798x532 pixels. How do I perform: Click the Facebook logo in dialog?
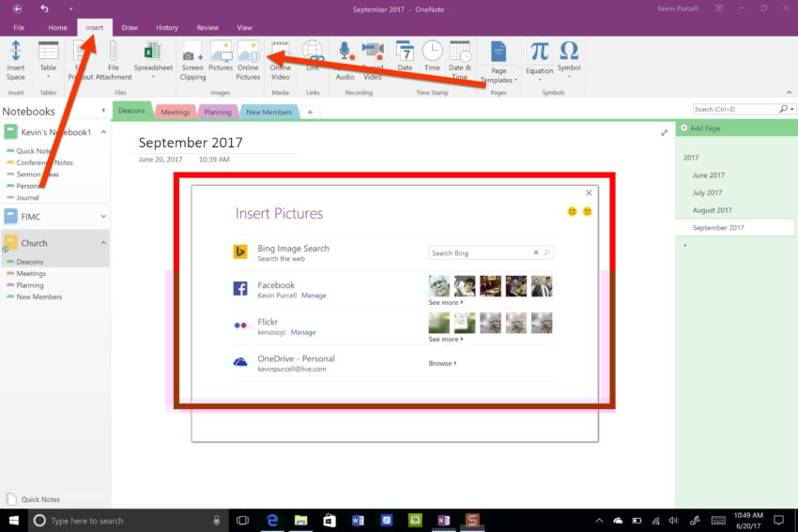tap(240, 288)
